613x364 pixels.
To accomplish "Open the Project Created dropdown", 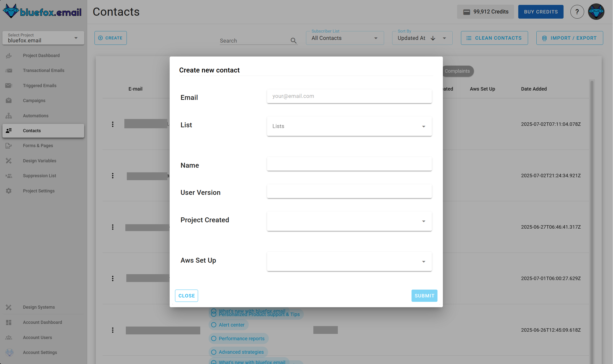I will coord(349,221).
